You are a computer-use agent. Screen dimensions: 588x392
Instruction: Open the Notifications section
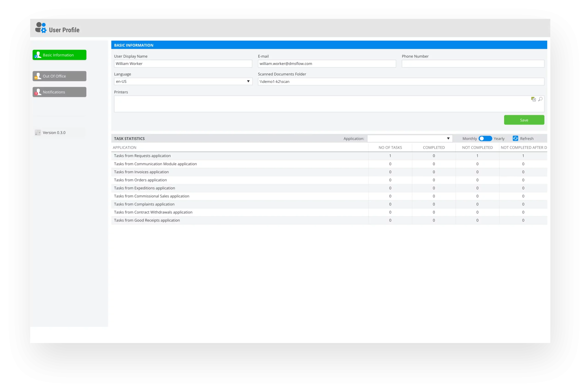[59, 92]
